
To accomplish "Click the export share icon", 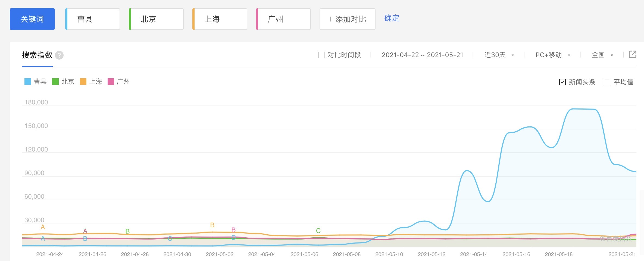I will [x=632, y=55].
